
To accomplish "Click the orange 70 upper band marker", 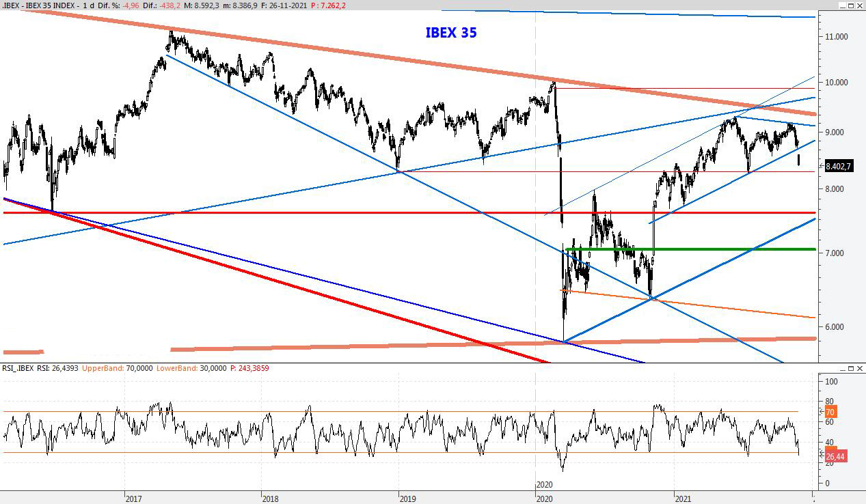I will [830, 412].
